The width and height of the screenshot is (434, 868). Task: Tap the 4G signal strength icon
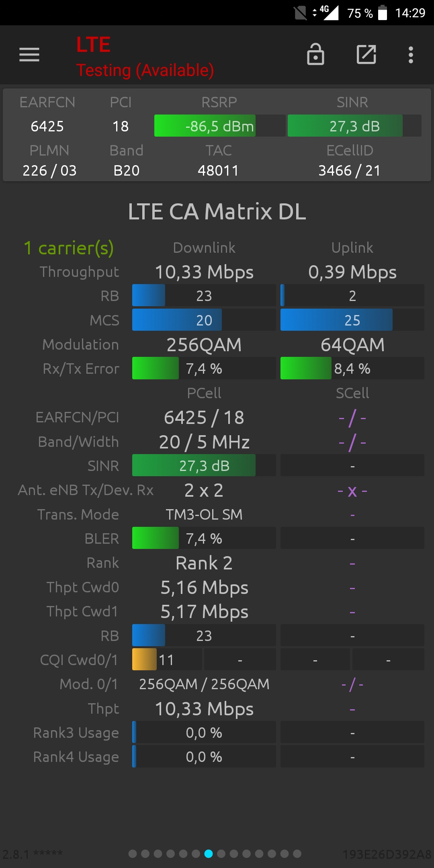click(x=329, y=12)
